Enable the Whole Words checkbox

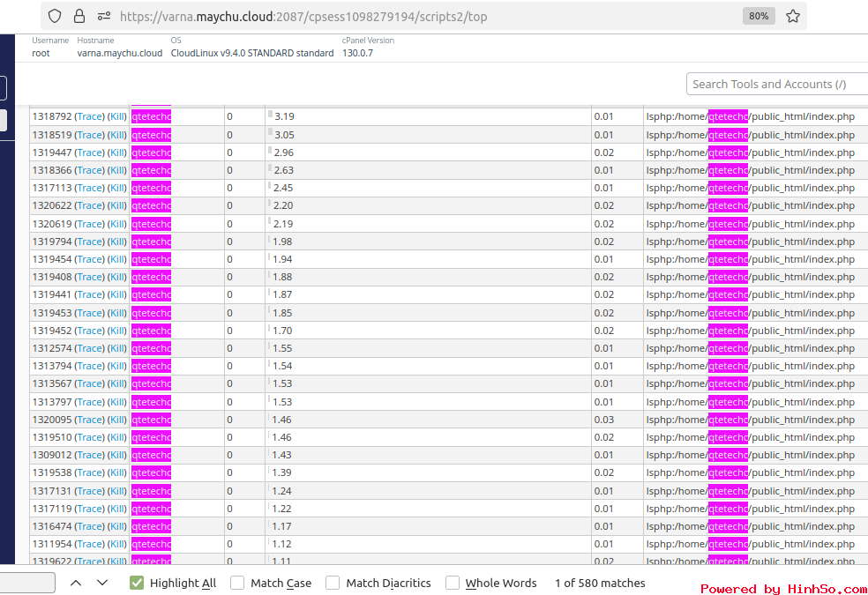[453, 583]
